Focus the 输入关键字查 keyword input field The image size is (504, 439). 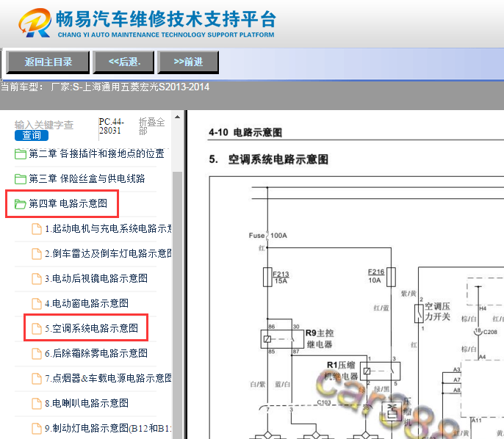(44, 125)
